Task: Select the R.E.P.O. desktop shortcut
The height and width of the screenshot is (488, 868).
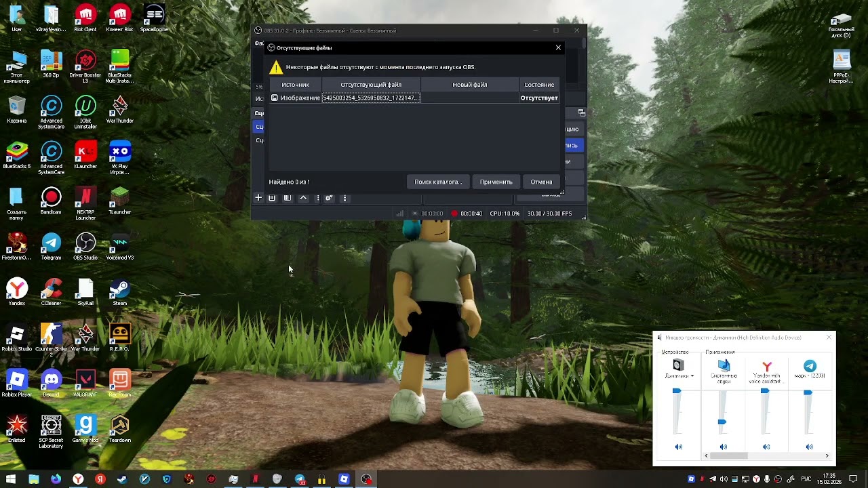Action: [x=120, y=338]
